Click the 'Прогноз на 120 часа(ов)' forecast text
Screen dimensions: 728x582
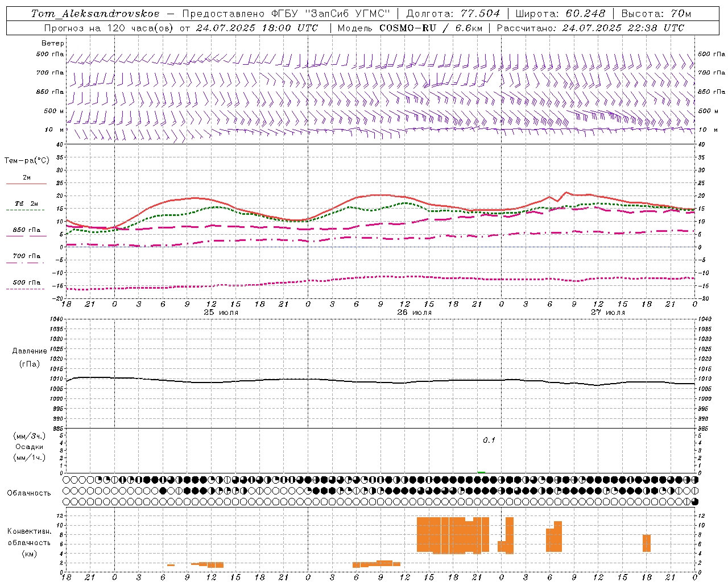click(108, 28)
